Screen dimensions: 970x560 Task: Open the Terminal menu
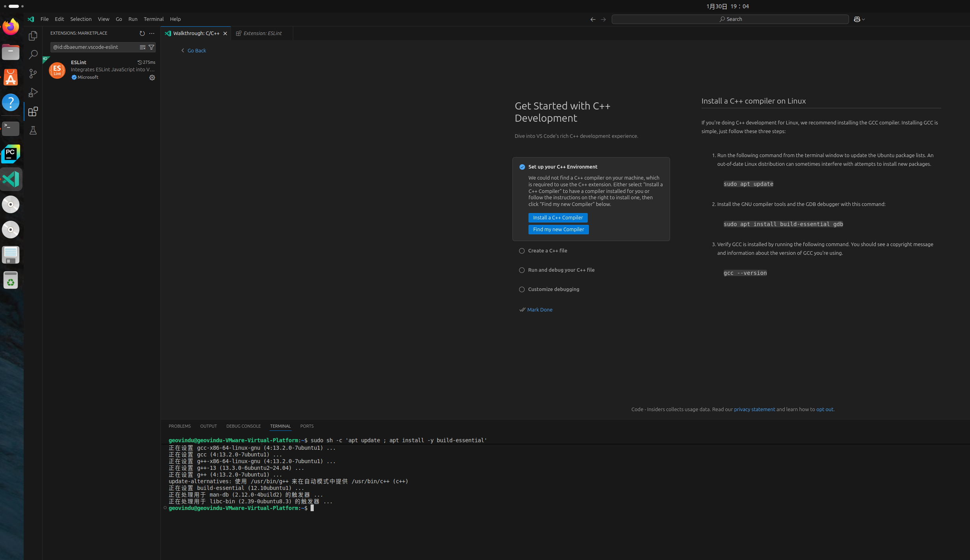click(x=153, y=19)
